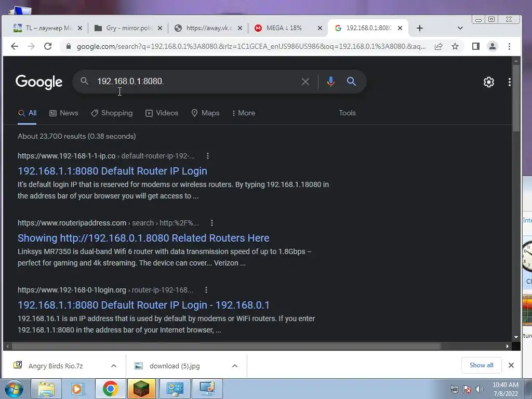This screenshot has width=532, height=399.
Task: Launch Windows Media Player from taskbar
Action: 77,389
